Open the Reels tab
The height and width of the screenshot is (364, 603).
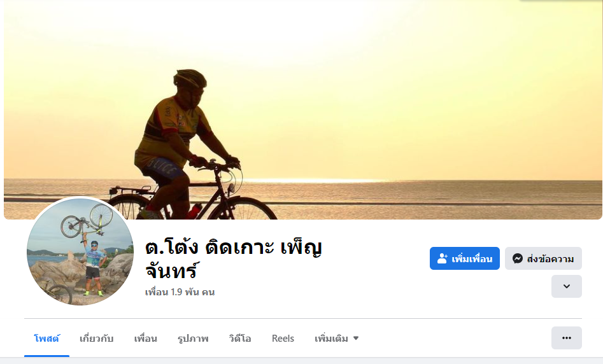coord(283,339)
